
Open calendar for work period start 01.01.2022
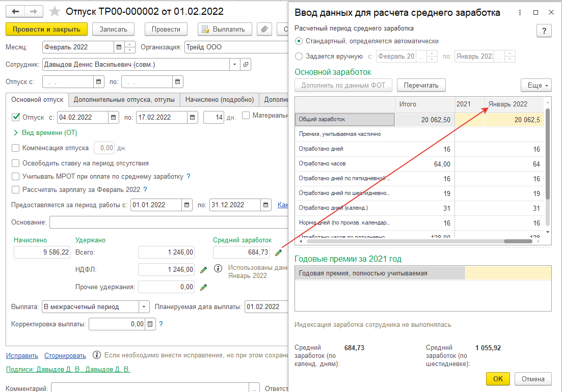(186, 205)
